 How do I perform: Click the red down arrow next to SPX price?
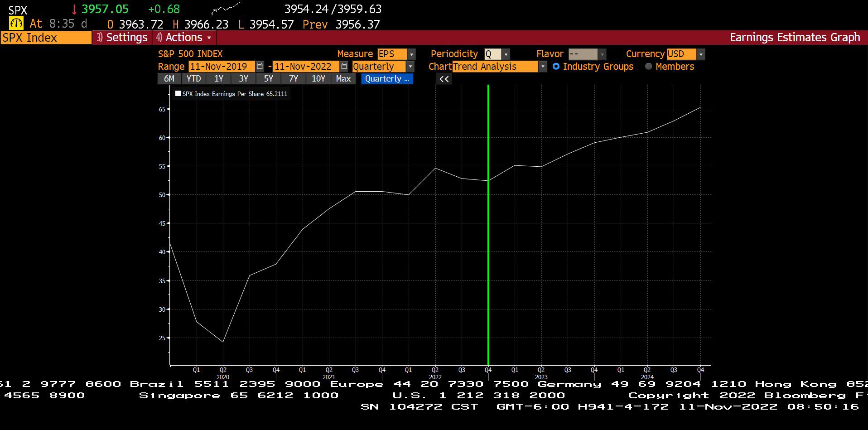[74, 10]
